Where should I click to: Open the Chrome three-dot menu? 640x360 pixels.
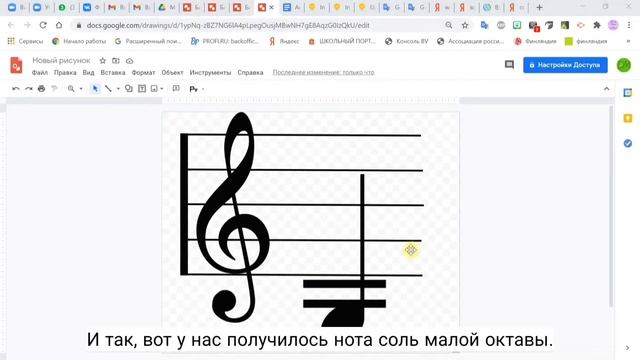(629, 25)
